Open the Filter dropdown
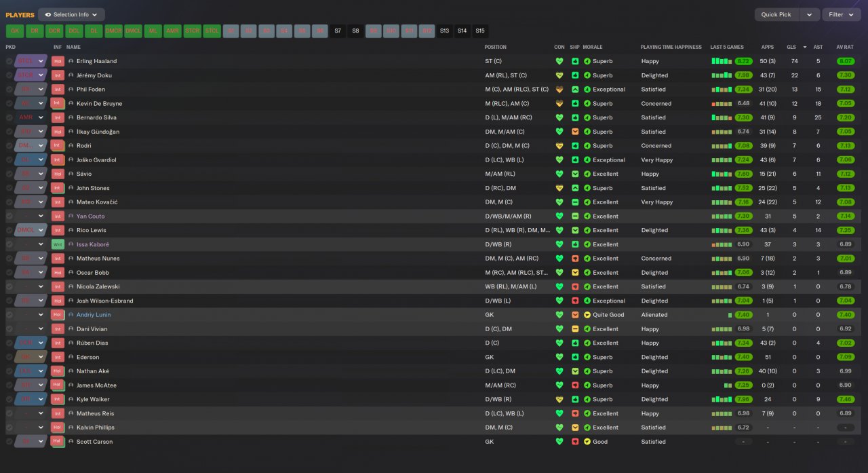868x473 pixels. [x=841, y=14]
